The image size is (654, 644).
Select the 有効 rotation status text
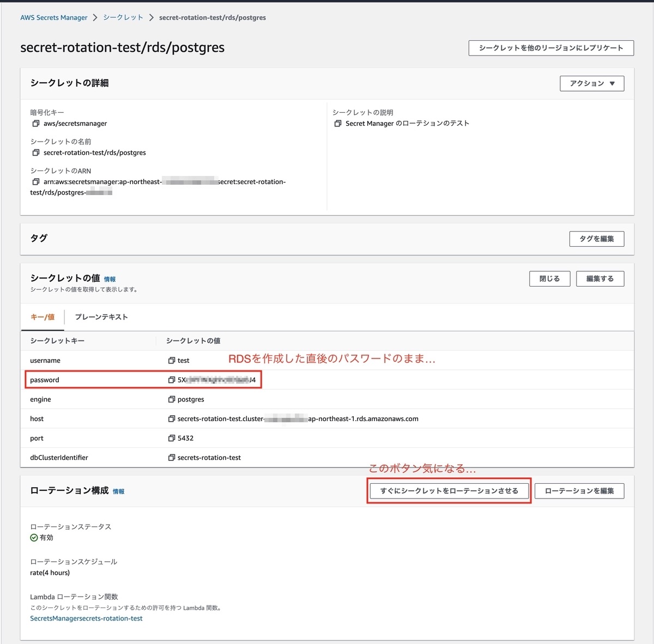tap(46, 538)
